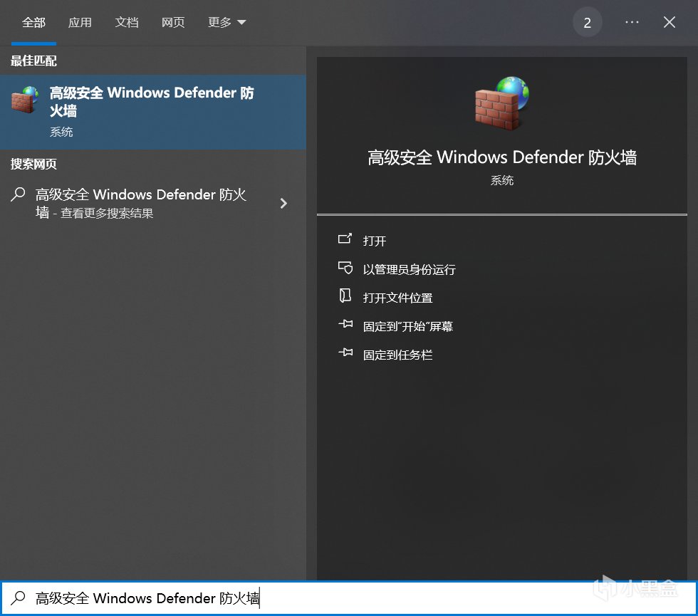Click the magnifier icon beside web result
Viewport: 698px width, 616px height.
pyautogui.click(x=19, y=194)
